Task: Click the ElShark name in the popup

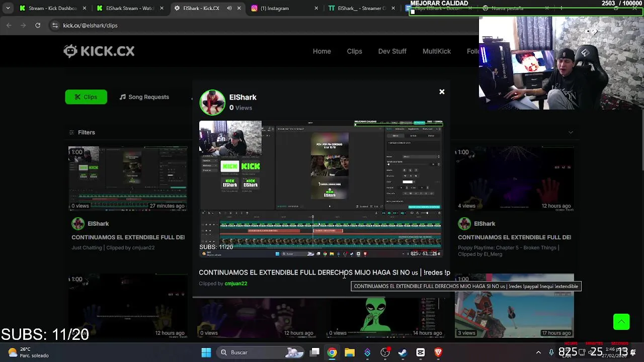Action: 243,97
